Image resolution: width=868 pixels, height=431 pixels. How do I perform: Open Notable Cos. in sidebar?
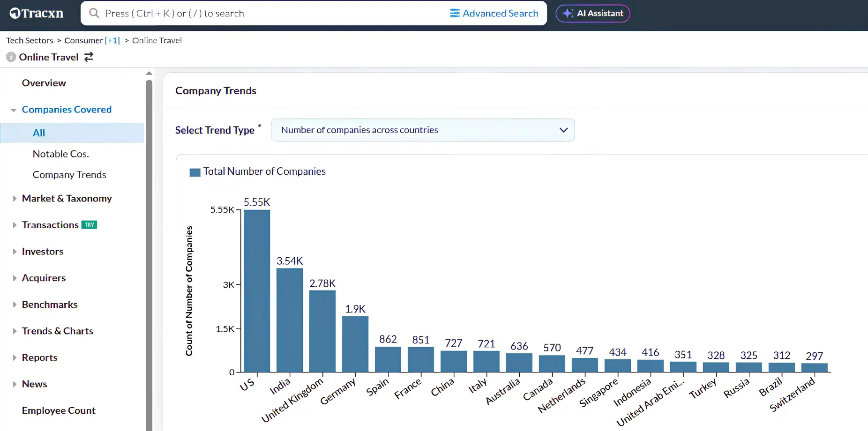[x=61, y=154]
